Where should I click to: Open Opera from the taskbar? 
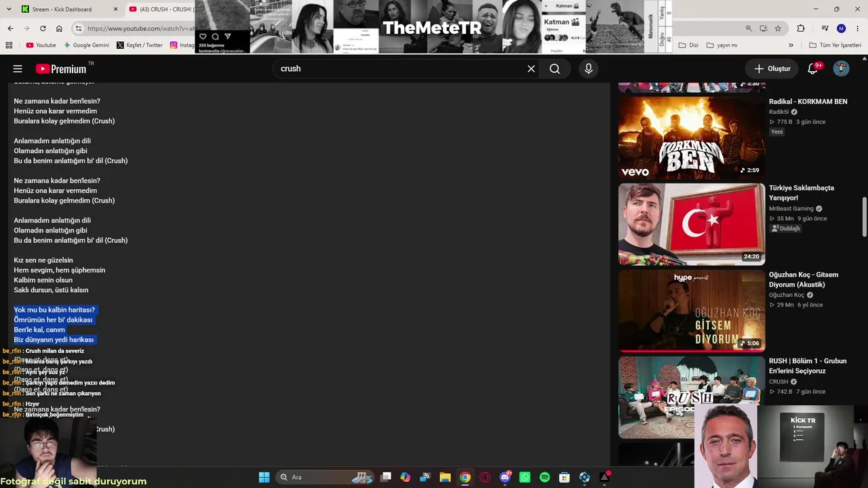point(485,477)
